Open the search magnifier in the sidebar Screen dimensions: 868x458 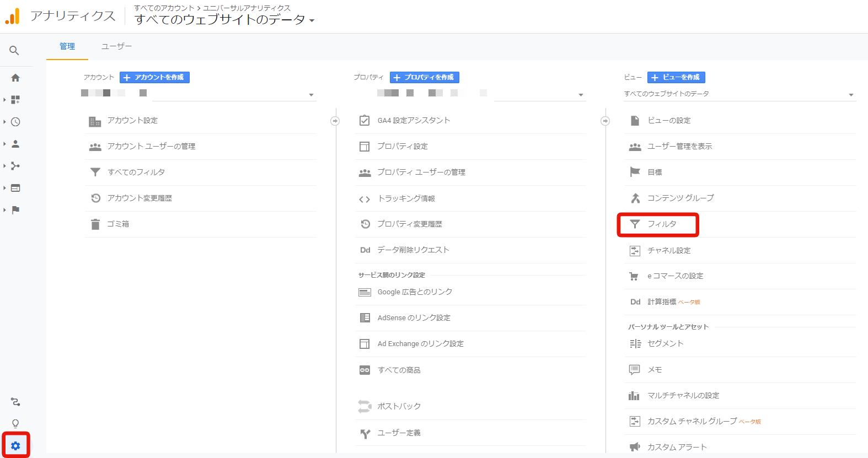point(14,51)
